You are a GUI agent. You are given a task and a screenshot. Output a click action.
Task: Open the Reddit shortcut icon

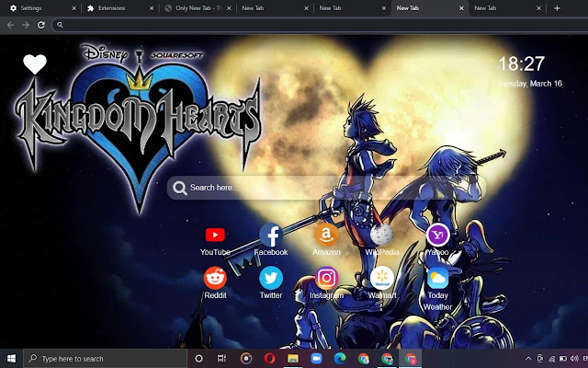215,278
